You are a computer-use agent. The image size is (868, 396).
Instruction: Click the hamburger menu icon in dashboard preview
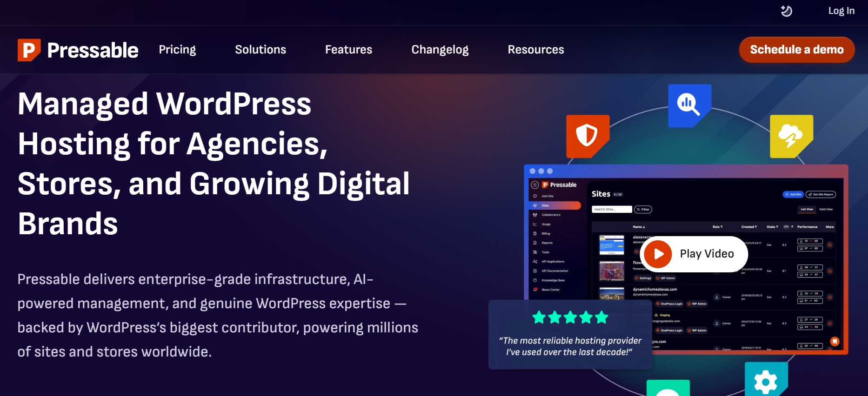(x=535, y=185)
